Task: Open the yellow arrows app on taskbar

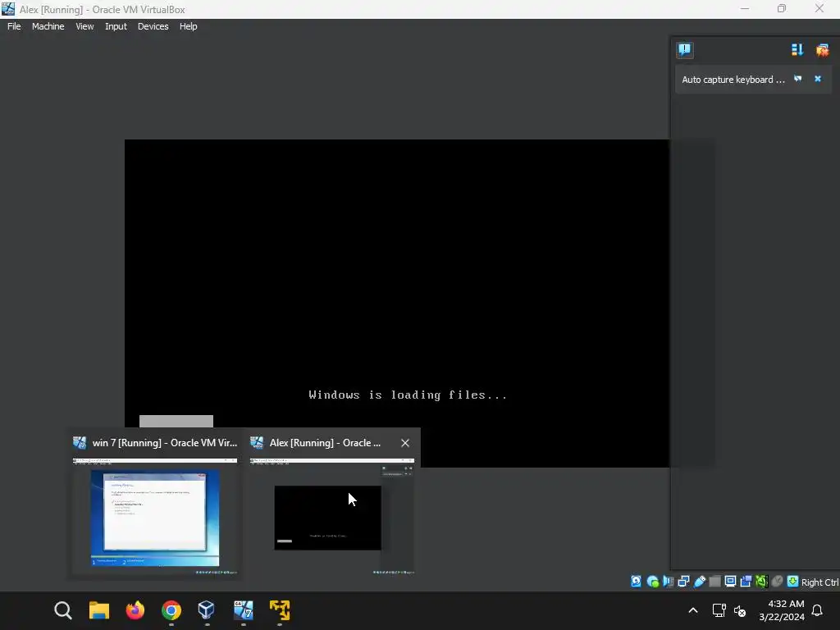Action: 280,610
